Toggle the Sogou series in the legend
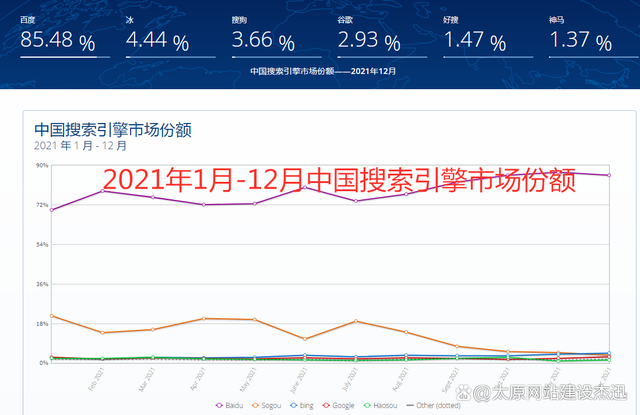The height and width of the screenshot is (415, 640). tap(267, 405)
